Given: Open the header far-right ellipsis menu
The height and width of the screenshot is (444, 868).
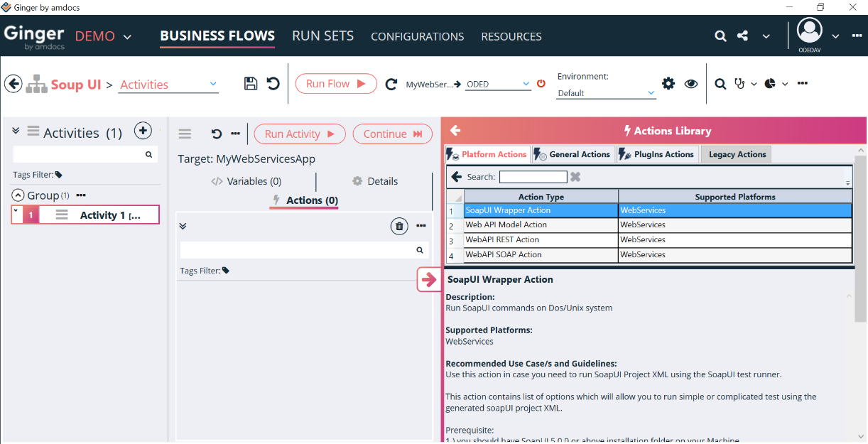Looking at the screenshot, I should [x=857, y=36].
